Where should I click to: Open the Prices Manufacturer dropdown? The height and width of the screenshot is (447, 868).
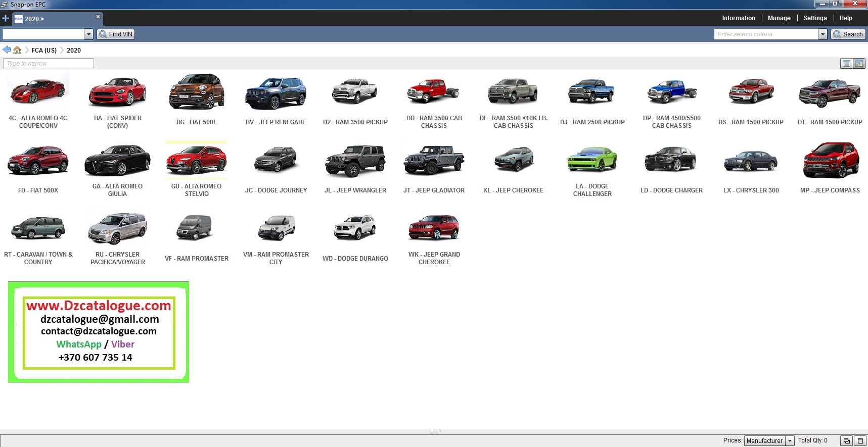[769, 441]
